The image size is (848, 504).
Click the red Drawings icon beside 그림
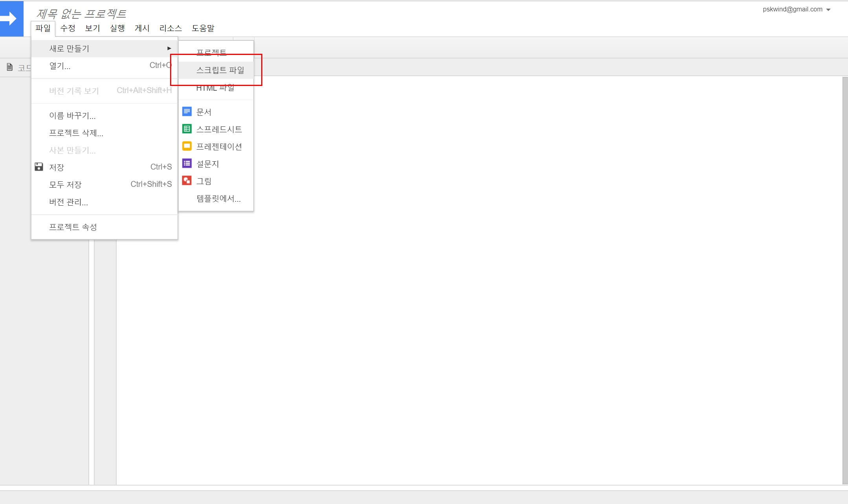(187, 181)
